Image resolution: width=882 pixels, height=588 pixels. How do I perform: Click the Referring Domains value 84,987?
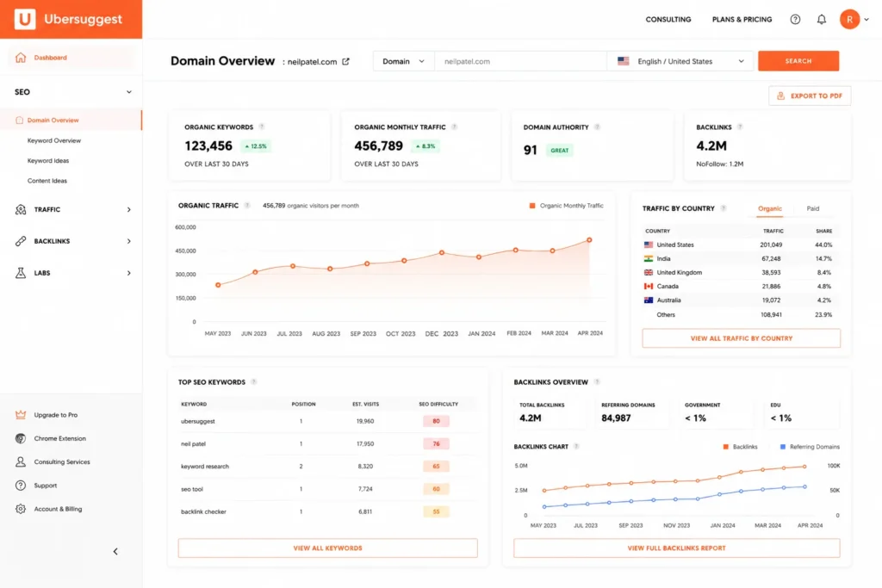coord(616,418)
